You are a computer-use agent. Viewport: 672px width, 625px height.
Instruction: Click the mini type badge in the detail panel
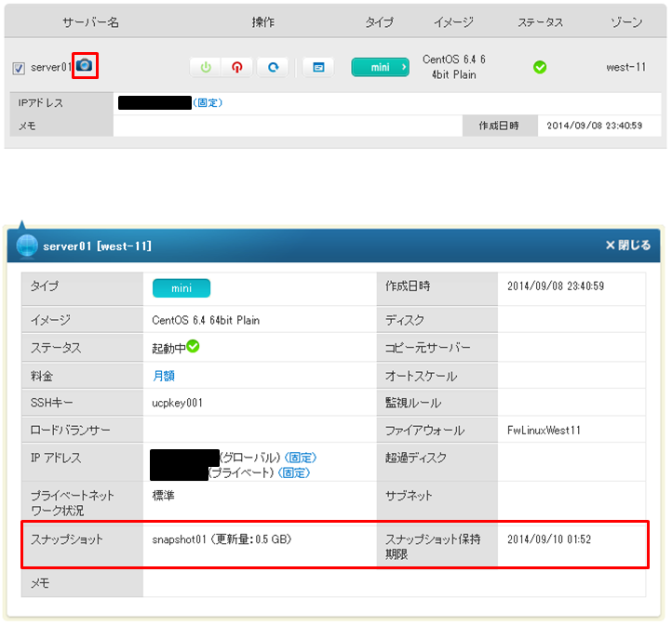coord(181,288)
